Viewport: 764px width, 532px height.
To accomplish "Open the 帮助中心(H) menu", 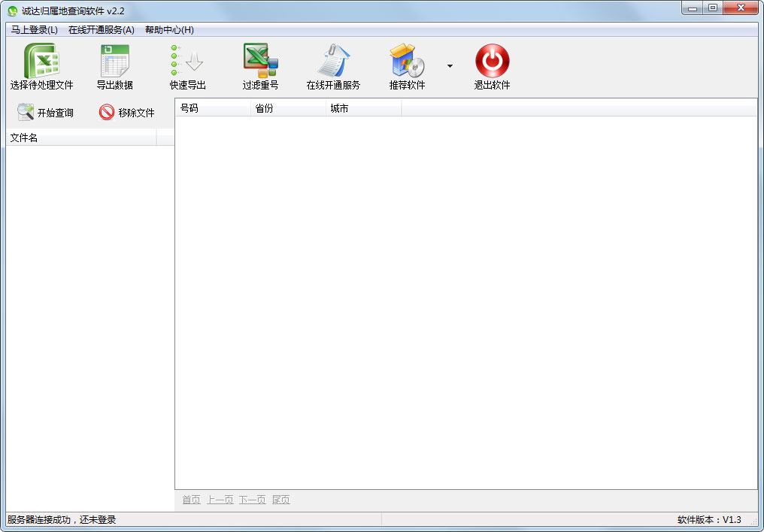I will 169,30.
